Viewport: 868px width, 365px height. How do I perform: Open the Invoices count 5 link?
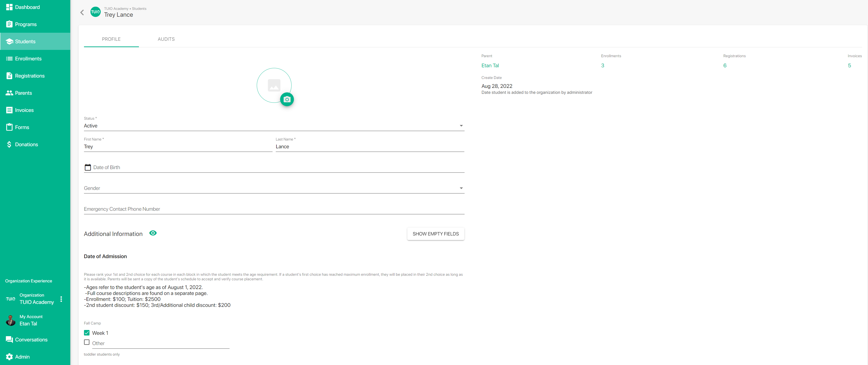pyautogui.click(x=849, y=65)
